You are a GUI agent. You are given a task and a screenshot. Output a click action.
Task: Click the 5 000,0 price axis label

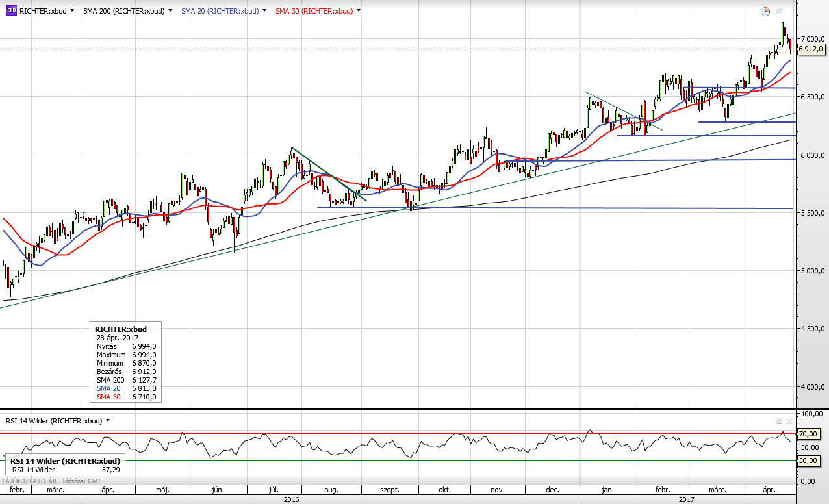pos(813,271)
